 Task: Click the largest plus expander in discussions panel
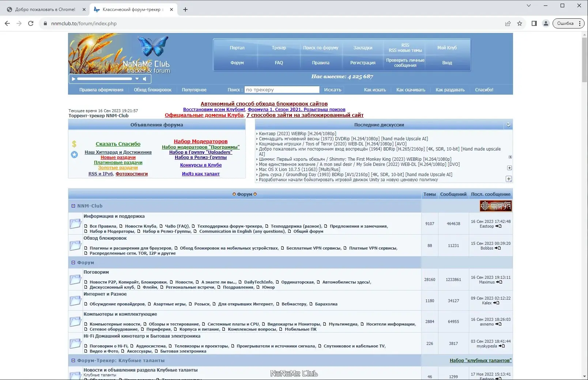click(x=509, y=179)
